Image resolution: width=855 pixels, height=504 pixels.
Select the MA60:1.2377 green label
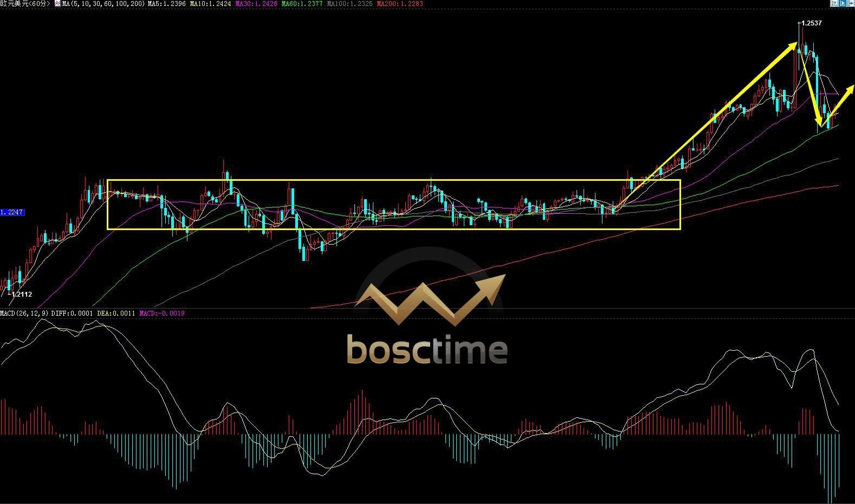(x=302, y=3)
